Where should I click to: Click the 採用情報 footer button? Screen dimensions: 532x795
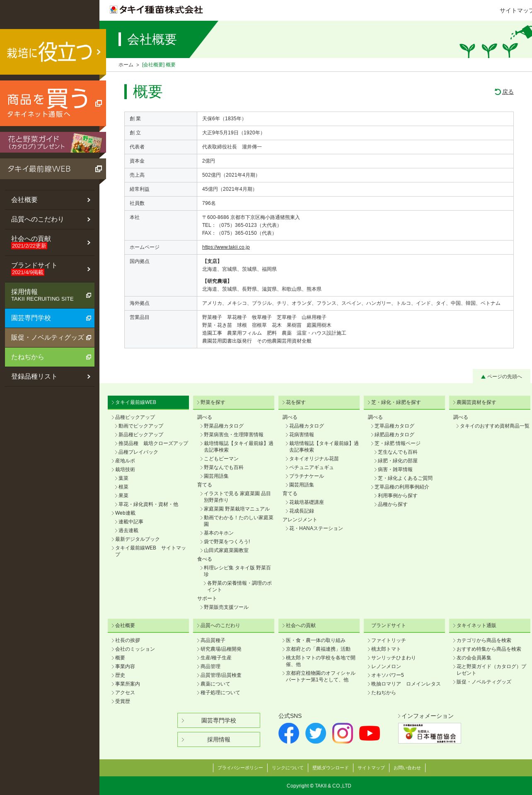tap(219, 739)
